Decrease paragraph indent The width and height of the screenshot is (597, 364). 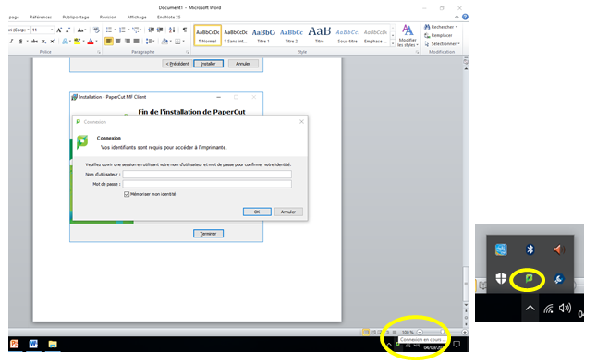point(152,30)
